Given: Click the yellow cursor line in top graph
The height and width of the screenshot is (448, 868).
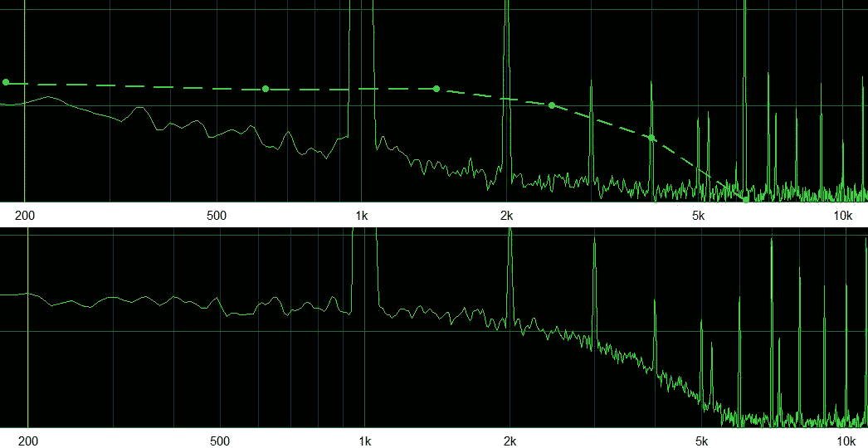Looking at the screenshot, I should pos(24,100).
